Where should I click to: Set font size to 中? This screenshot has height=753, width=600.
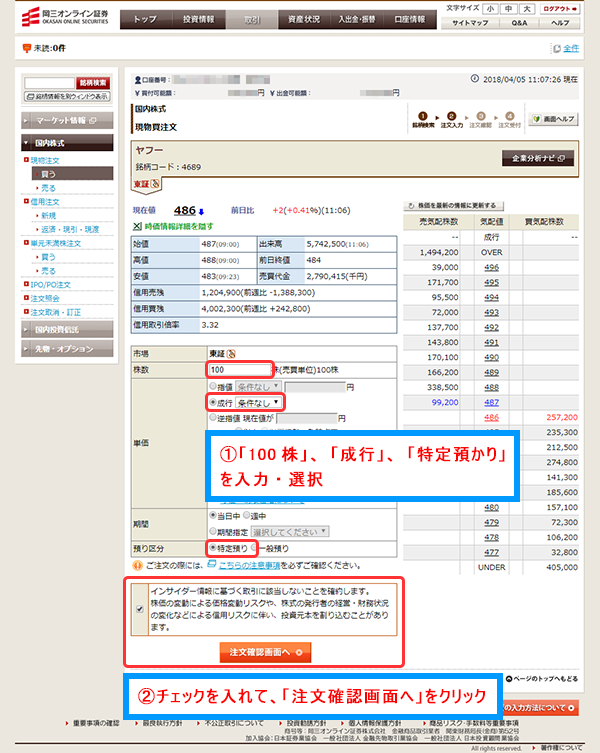pos(508,9)
